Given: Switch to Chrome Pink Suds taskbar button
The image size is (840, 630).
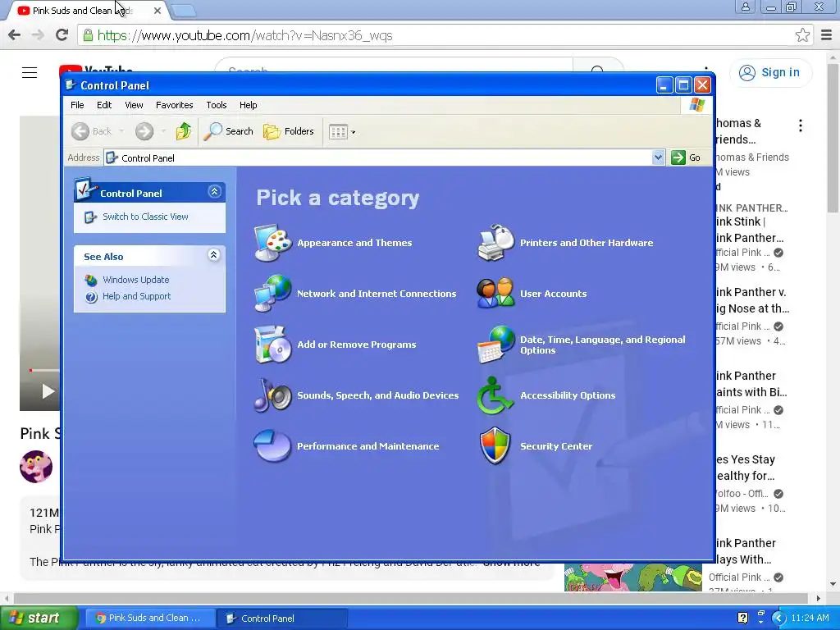Looking at the screenshot, I should [149, 618].
